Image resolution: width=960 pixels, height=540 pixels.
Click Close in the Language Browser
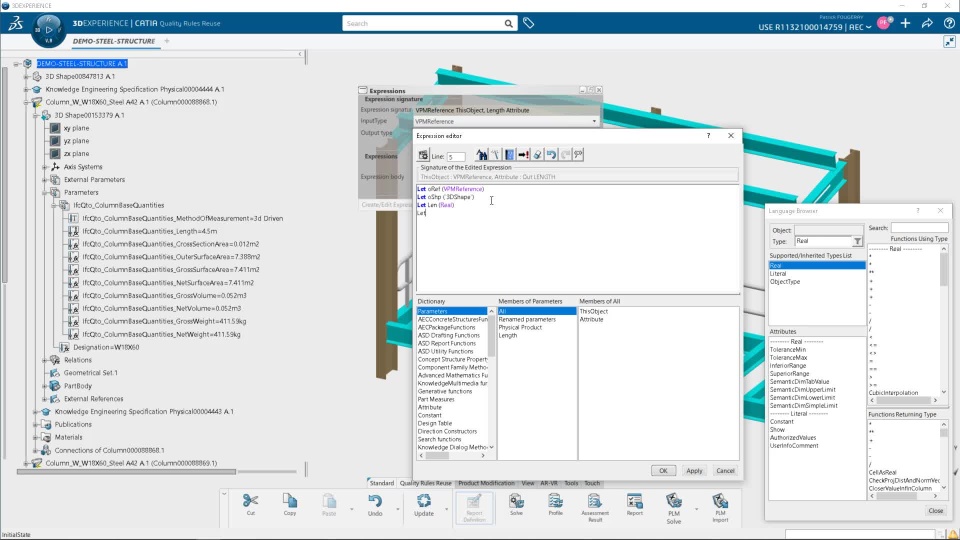point(936,510)
